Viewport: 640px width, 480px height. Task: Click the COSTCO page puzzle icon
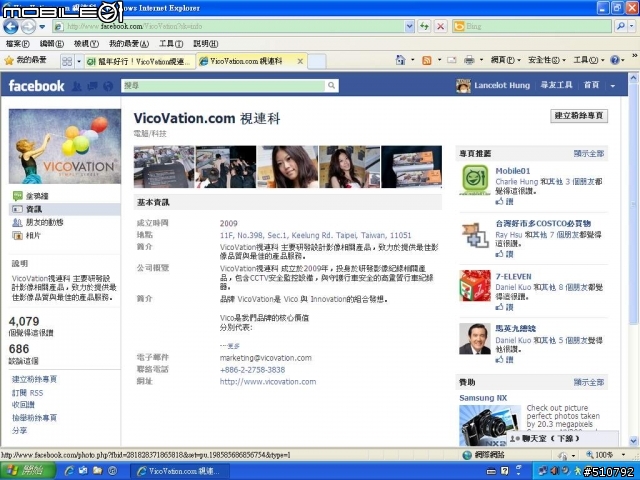click(x=475, y=235)
